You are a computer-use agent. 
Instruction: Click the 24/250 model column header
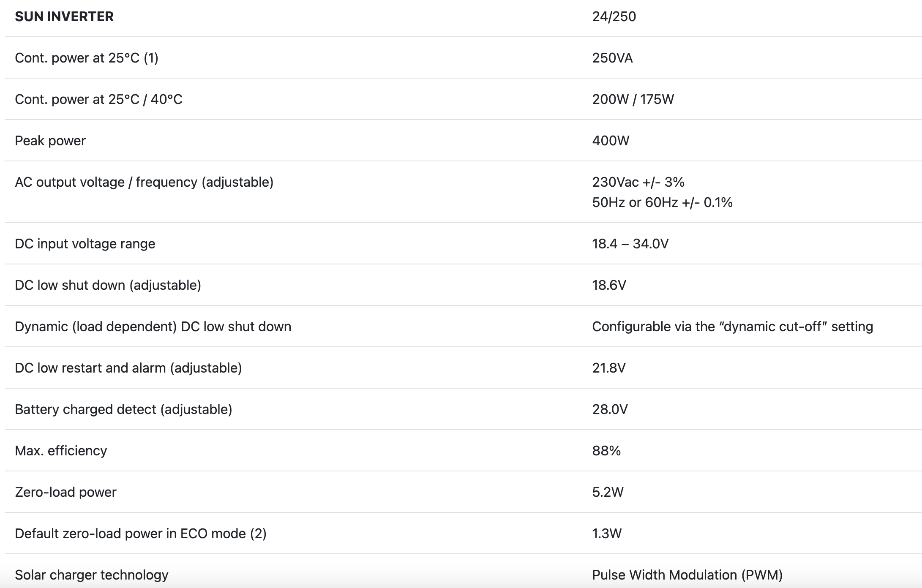click(x=614, y=16)
